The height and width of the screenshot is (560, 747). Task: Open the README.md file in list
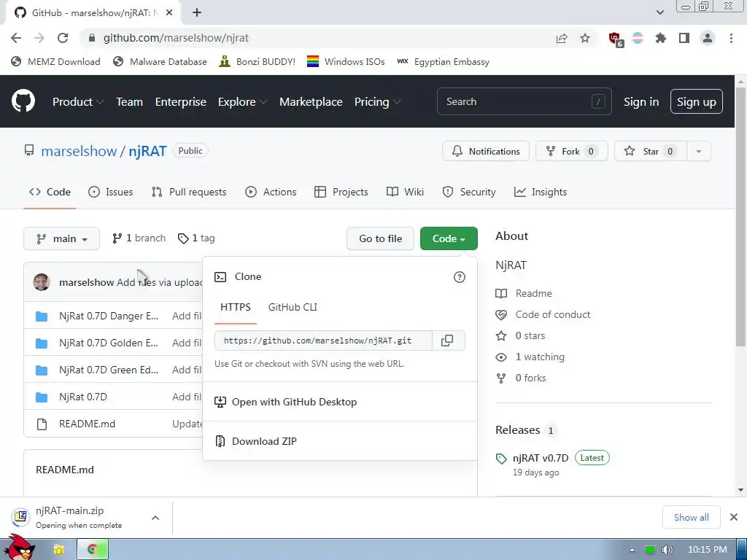click(88, 424)
